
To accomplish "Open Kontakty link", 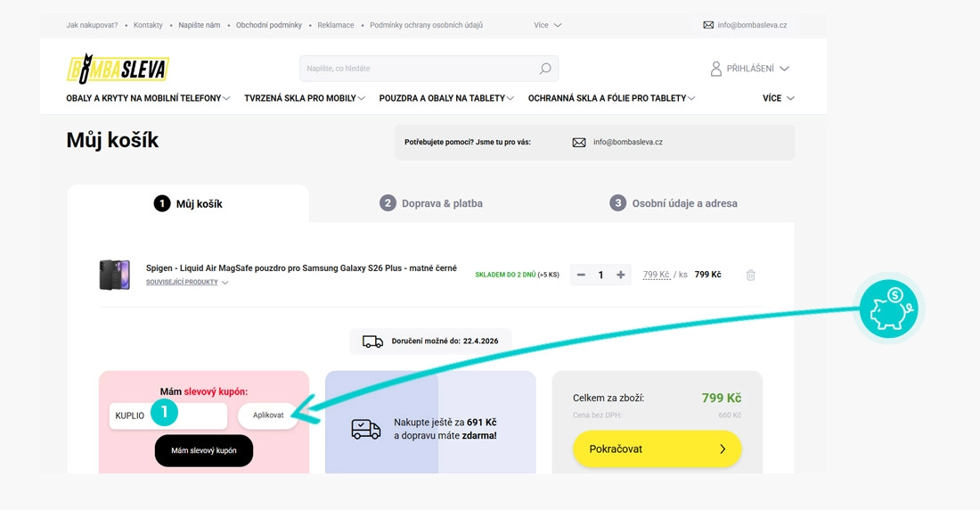I will coord(148,25).
